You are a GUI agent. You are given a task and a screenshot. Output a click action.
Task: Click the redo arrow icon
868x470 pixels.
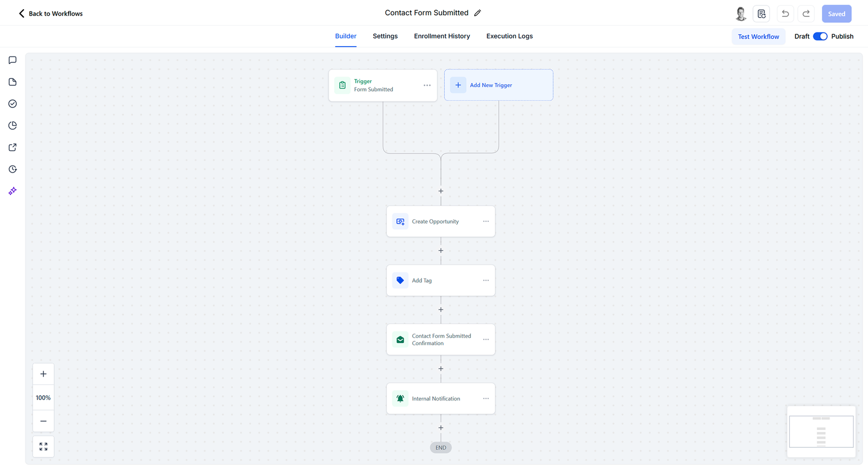tap(806, 14)
